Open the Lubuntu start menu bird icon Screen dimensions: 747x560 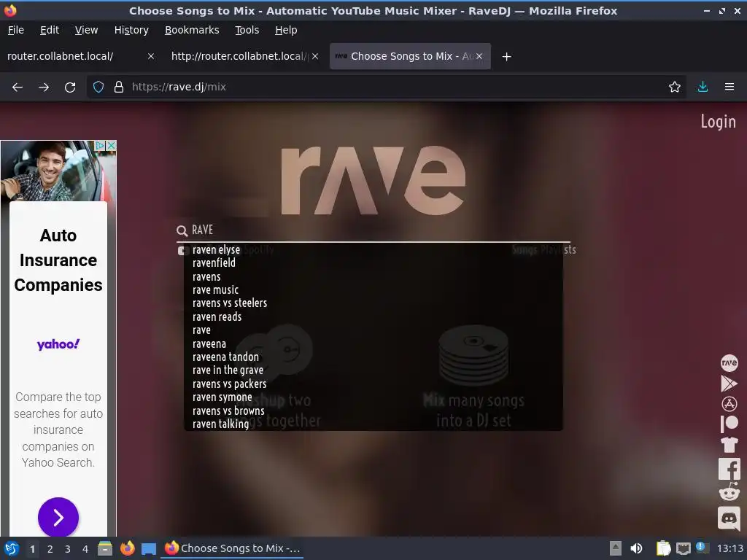point(12,548)
